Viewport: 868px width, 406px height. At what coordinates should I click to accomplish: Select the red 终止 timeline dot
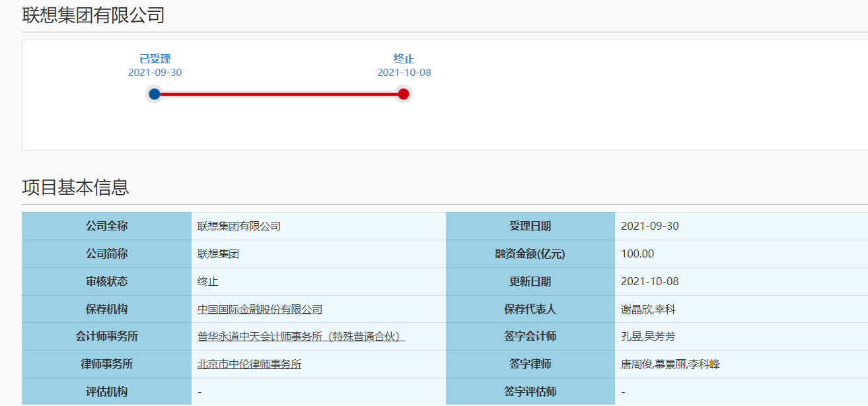[x=404, y=94]
